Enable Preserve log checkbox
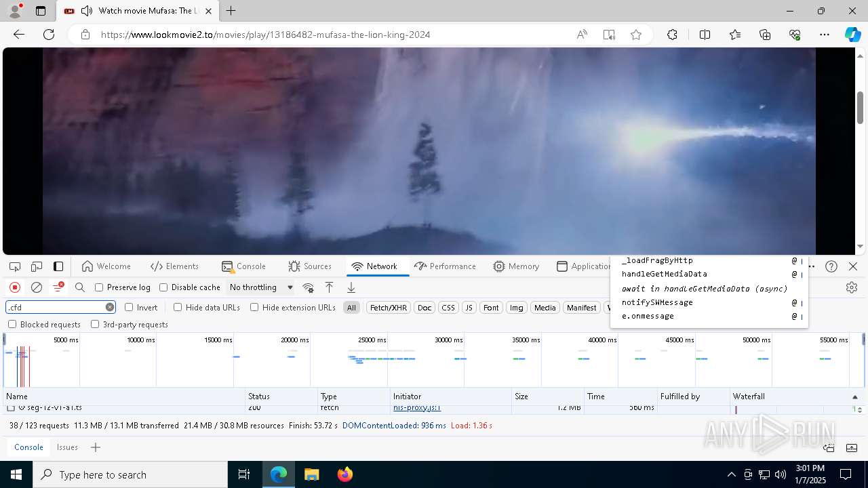Viewport: 868px width, 488px height. coord(99,287)
